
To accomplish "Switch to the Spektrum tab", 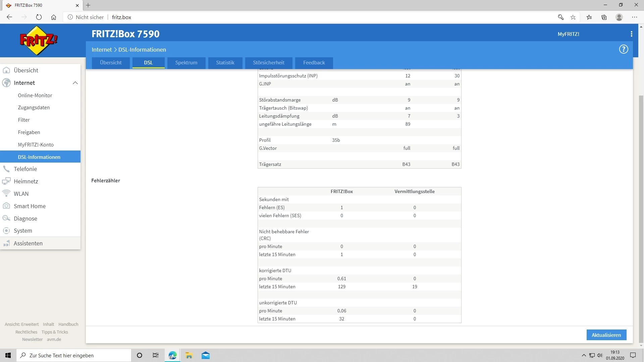I will (x=186, y=63).
